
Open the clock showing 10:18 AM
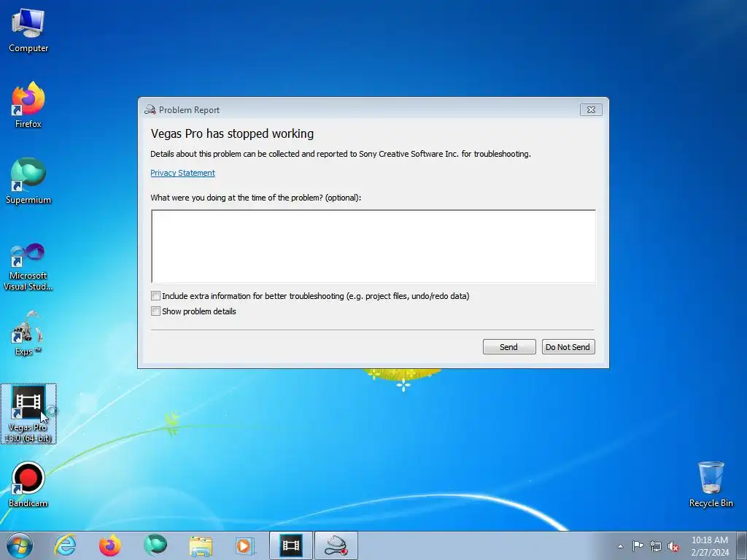(x=710, y=546)
